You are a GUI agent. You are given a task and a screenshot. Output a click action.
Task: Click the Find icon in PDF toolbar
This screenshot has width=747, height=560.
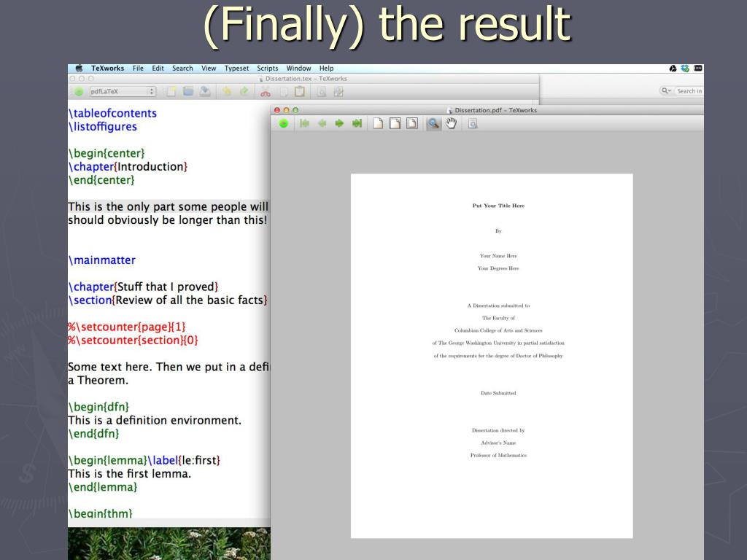[473, 124]
